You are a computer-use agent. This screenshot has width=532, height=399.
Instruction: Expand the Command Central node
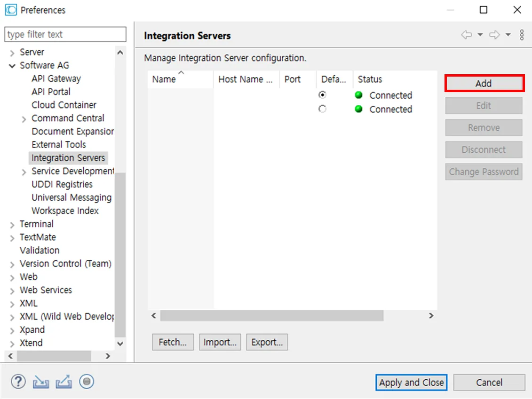(x=24, y=119)
